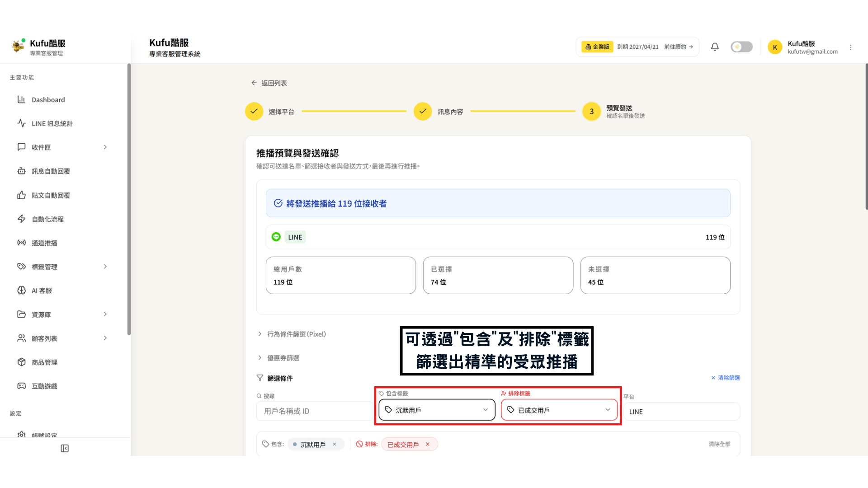Click the 篩選條件 funnel icon
The image size is (868, 488).
tap(260, 378)
